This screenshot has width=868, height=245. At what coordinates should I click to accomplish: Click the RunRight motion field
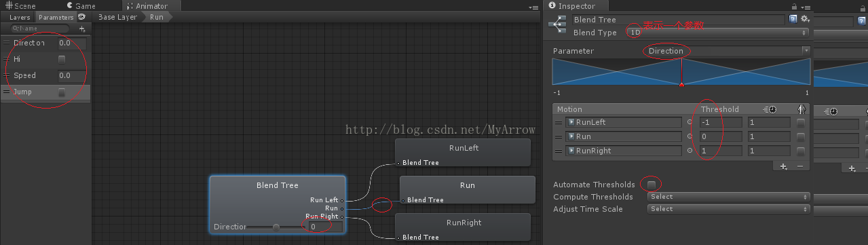point(624,151)
